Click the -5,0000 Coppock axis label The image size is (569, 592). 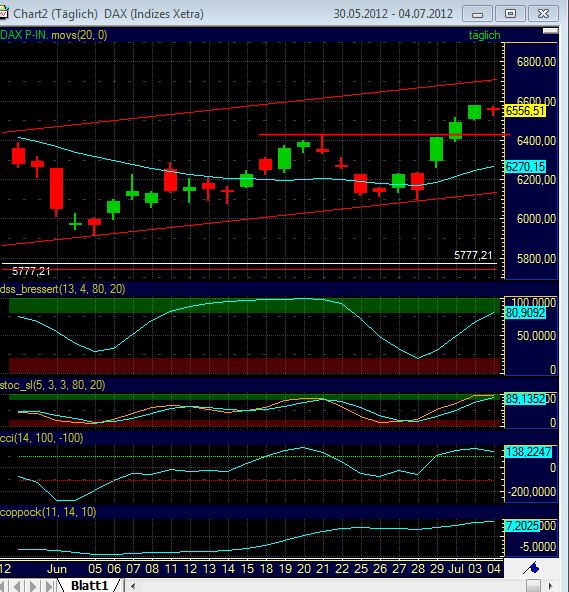tap(538, 546)
